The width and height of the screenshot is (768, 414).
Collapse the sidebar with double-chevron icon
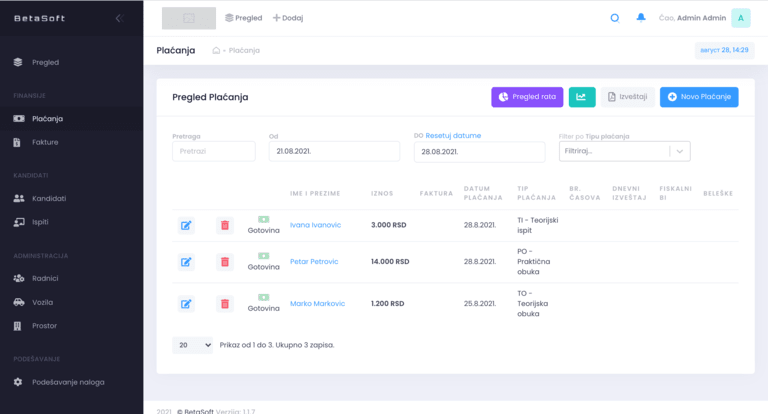pyautogui.click(x=119, y=18)
